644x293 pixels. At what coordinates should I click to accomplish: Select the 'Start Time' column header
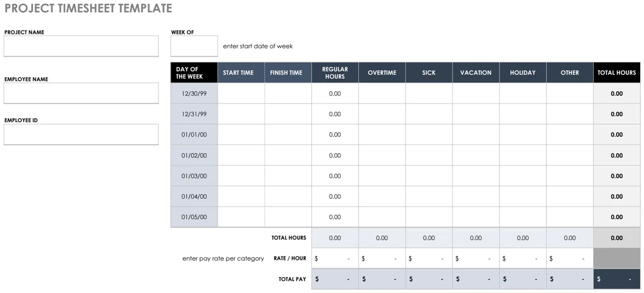click(x=241, y=72)
